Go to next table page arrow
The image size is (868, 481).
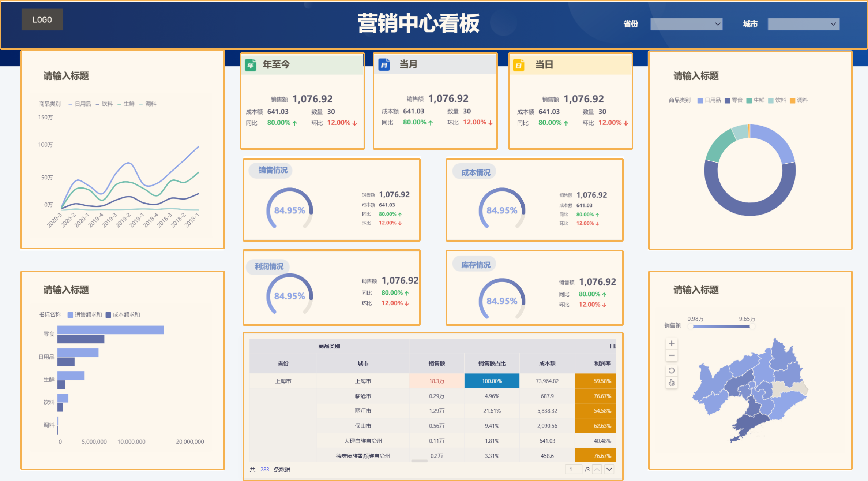(609, 469)
